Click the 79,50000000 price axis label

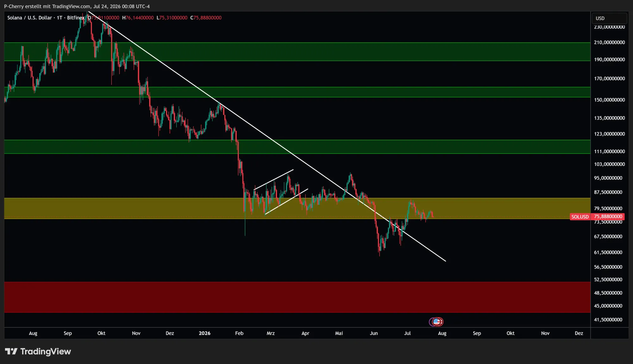[x=608, y=209]
